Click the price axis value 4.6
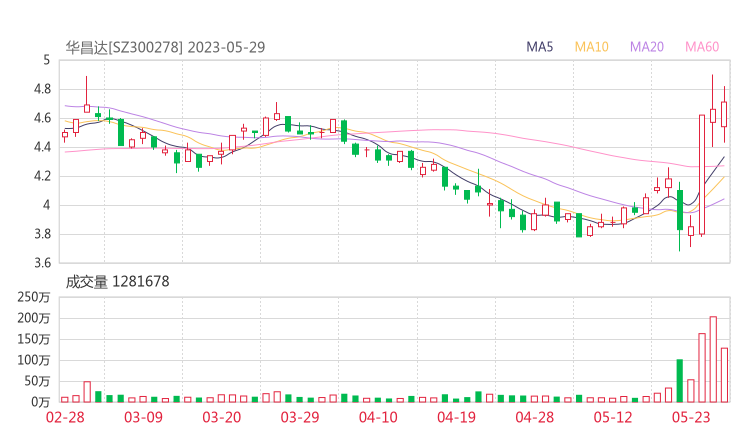The height and width of the screenshot is (440, 740). (42, 118)
